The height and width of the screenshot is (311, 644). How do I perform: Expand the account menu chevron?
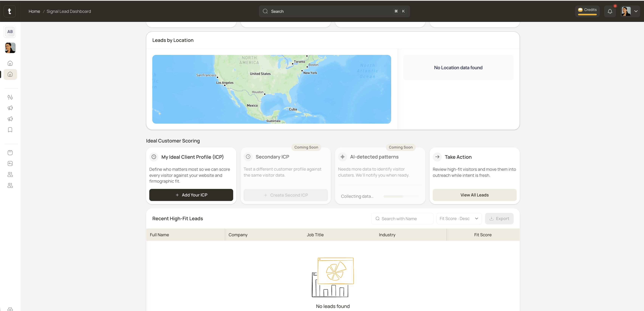click(x=636, y=11)
